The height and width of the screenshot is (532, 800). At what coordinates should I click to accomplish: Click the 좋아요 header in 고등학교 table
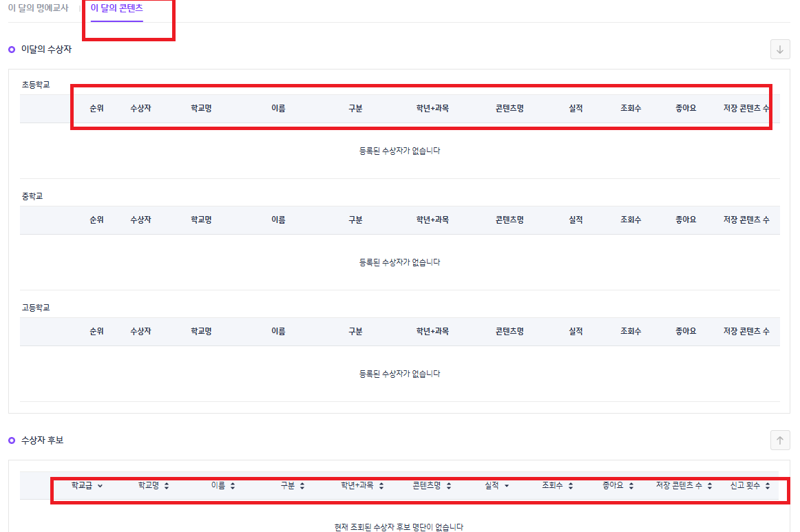pos(686,332)
